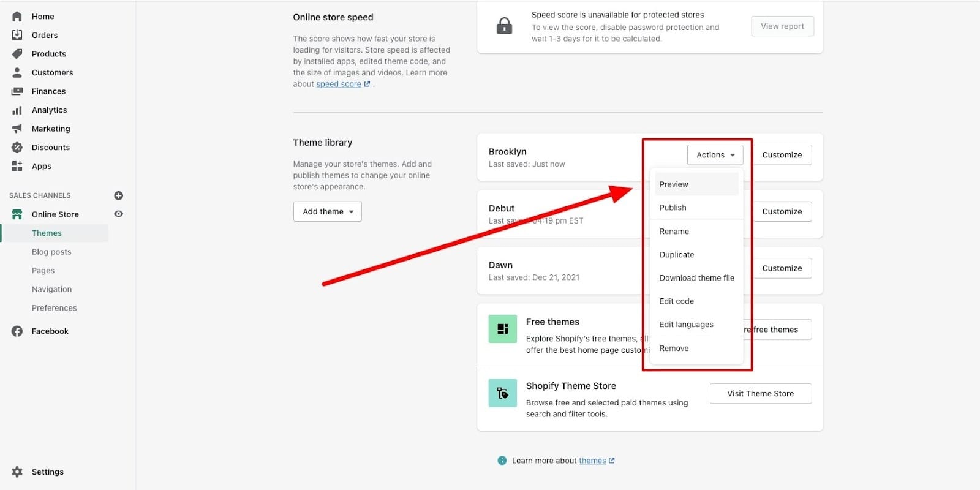Click the Home icon in sidebar

coord(17,17)
